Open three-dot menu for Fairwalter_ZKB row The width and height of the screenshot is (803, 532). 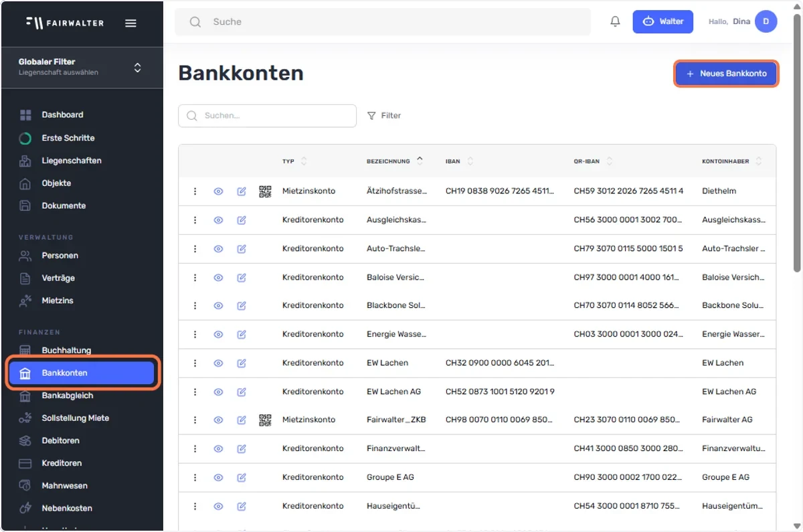pos(195,420)
